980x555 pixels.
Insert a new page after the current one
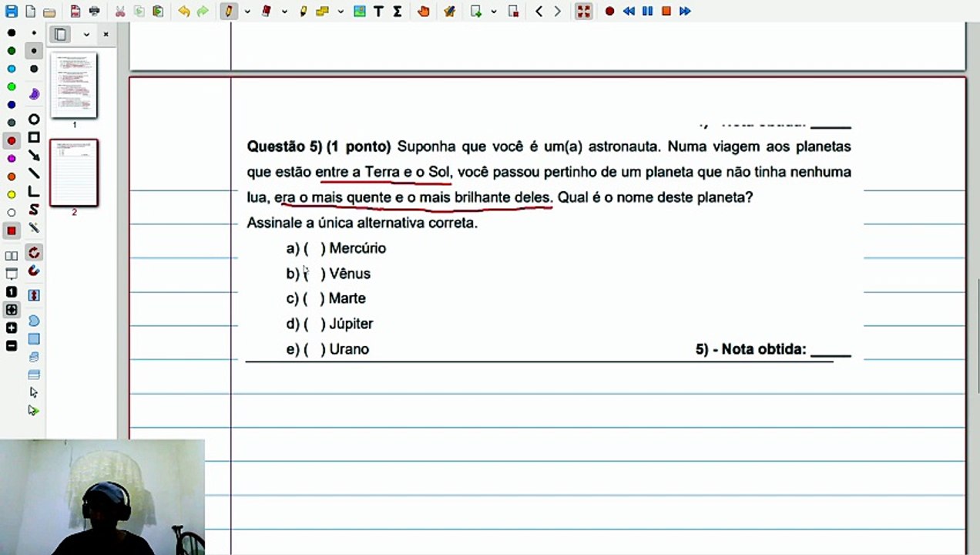pyautogui.click(x=476, y=12)
